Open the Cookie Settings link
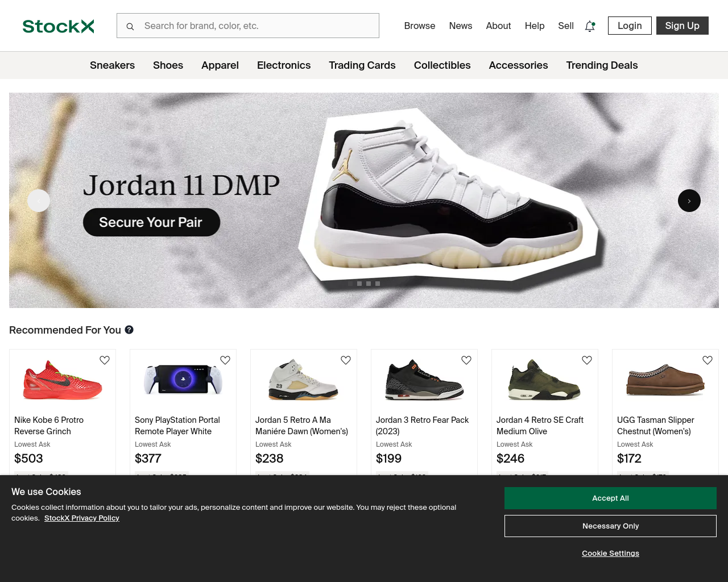Viewport: 728px width, 582px height. click(x=610, y=553)
